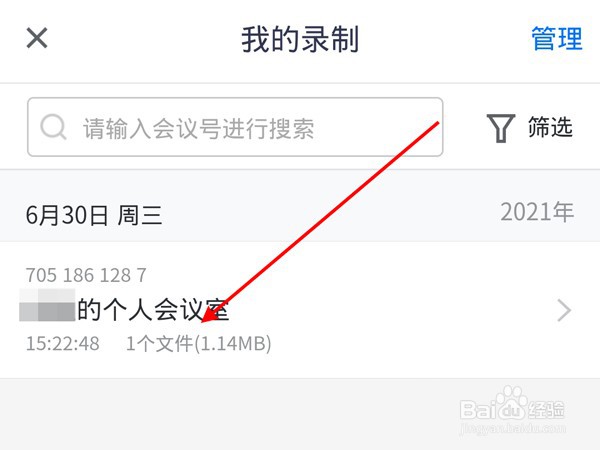Screen dimensions: 600x450
Task: Open the filter via the funnel icon
Action: (x=501, y=128)
